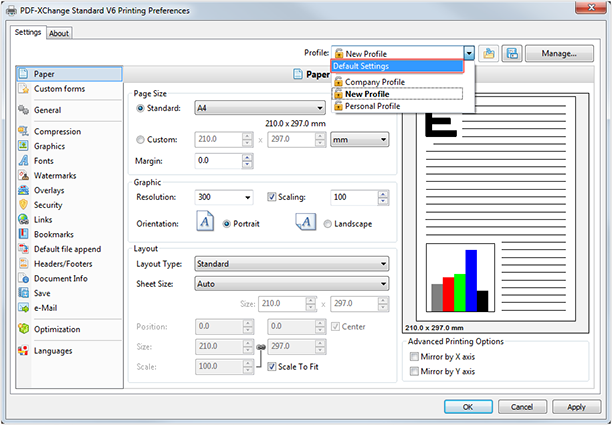The image size is (612, 425).
Task: Click the Landscape orientation page icon
Action: 306,222
